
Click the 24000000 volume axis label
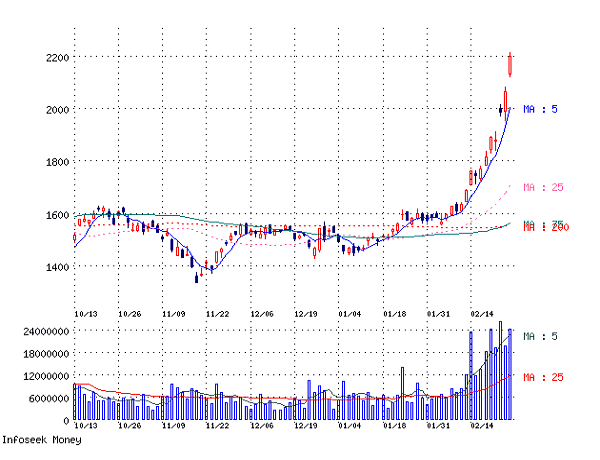point(46,331)
